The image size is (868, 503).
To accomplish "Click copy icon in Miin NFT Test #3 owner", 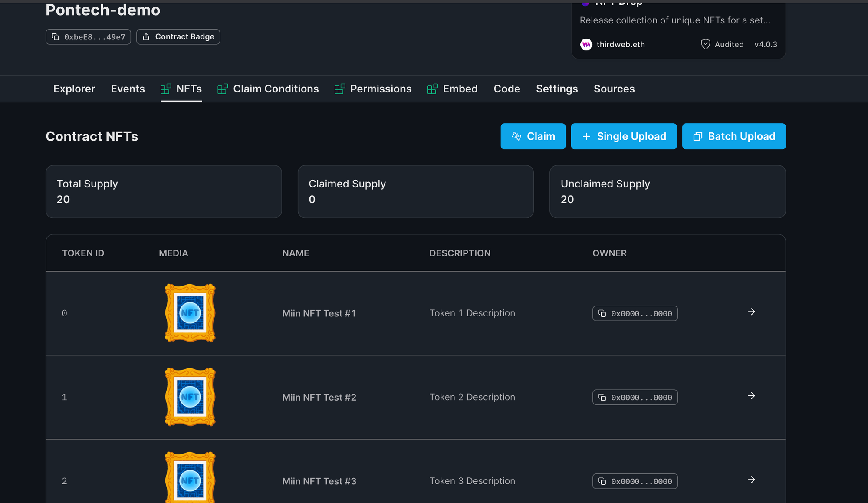I will (602, 481).
